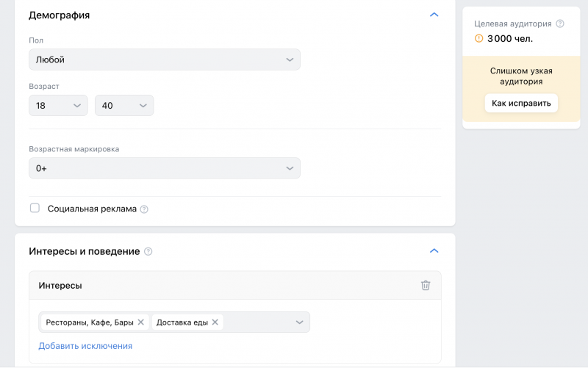Screen dimensions: 588x368
Task: Collapse the Интересы и поведение section
Action: coord(434,250)
